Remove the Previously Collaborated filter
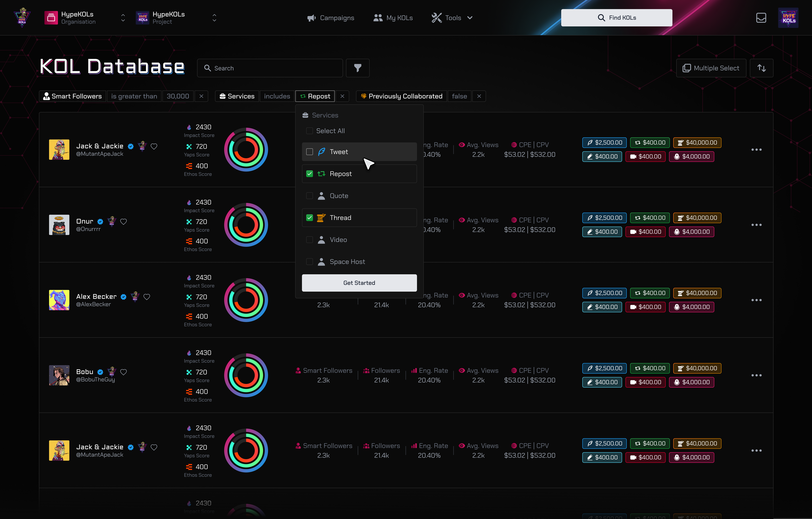This screenshot has height=519, width=812. point(479,96)
